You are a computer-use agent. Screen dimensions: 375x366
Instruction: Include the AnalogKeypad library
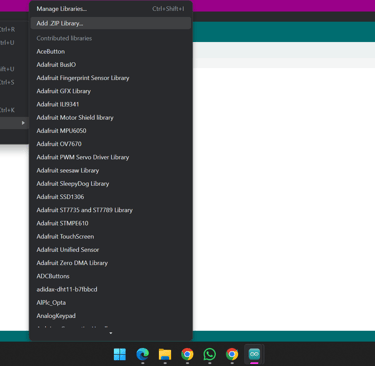111,316
